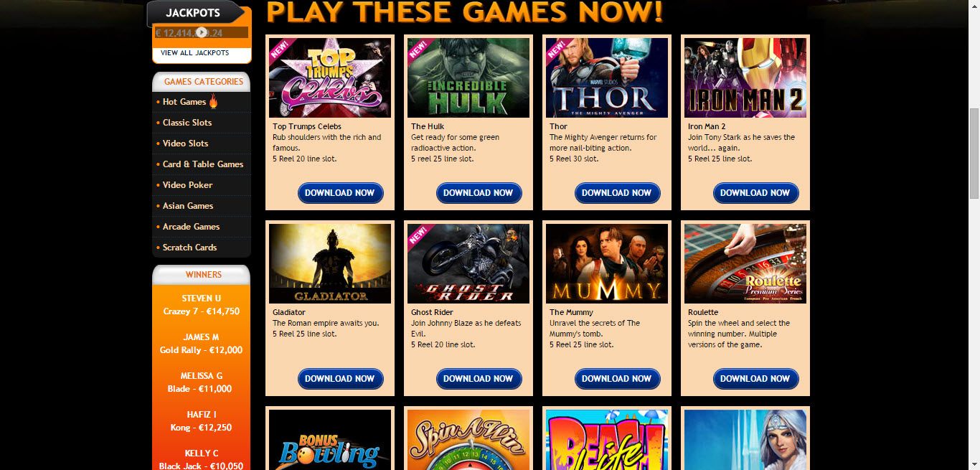Select the Iron Man 2 game thumbnail
The height and width of the screenshot is (470, 980).
click(x=745, y=77)
